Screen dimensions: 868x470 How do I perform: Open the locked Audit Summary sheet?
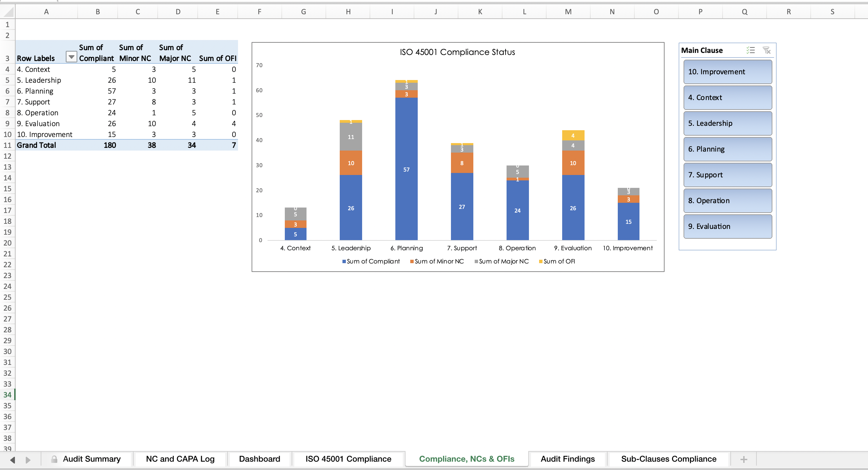pyautogui.click(x=86, y=459)
